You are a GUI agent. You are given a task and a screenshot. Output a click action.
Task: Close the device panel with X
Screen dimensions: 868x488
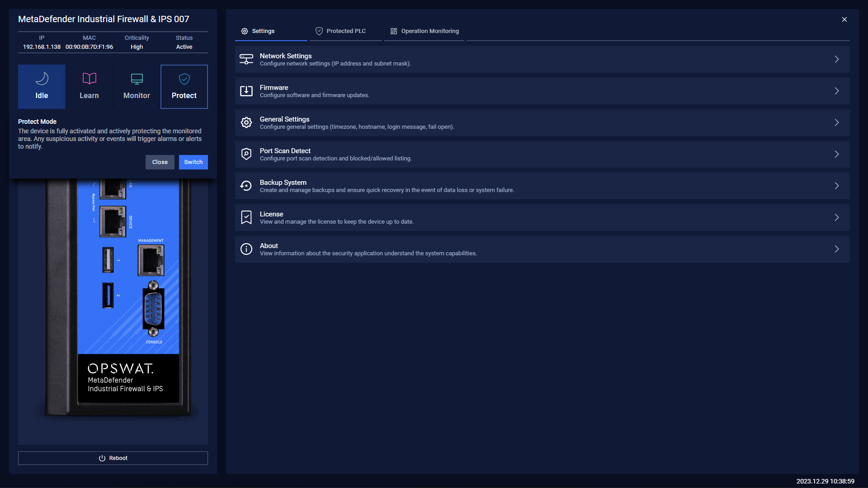(844, 19)
